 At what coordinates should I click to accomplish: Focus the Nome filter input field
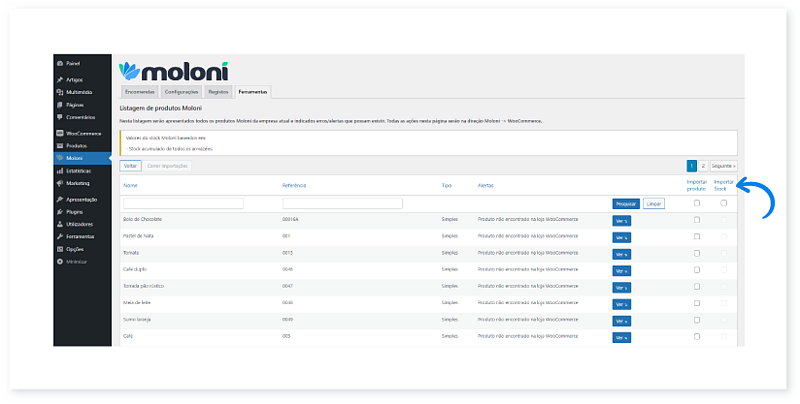(183, 204)
